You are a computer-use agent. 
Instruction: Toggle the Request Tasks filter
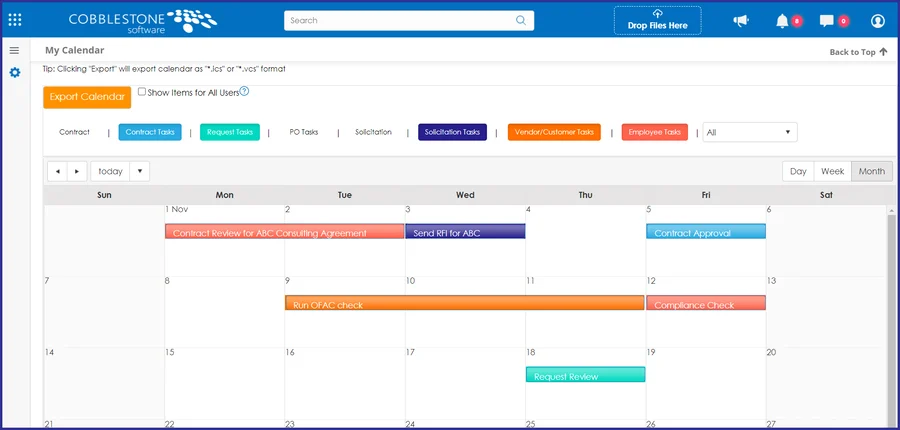(230, 132)
